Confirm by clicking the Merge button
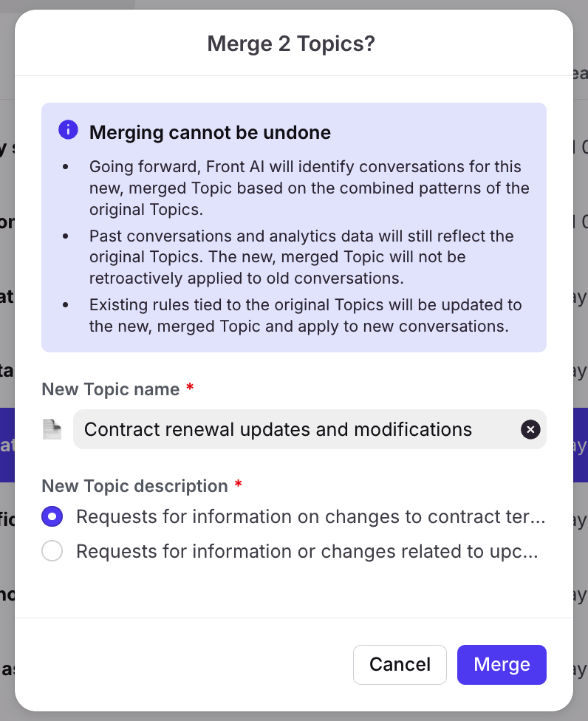 (502, 664)
